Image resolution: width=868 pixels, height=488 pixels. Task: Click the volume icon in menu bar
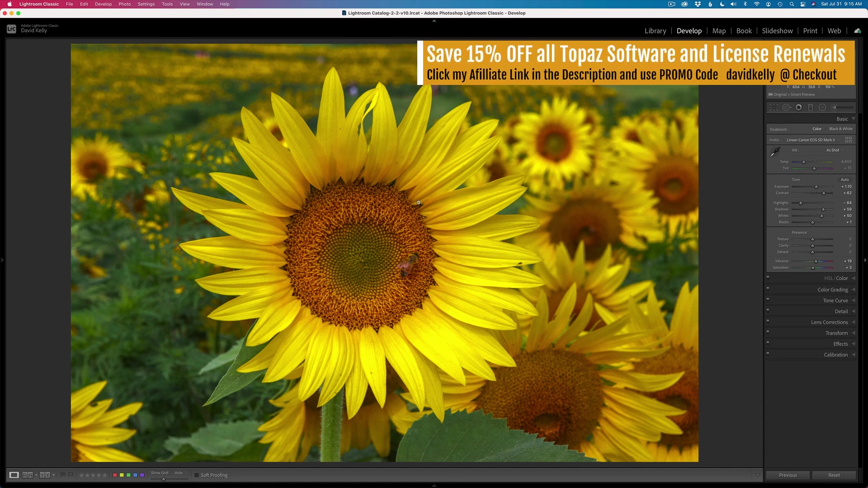tap(733, 4)
